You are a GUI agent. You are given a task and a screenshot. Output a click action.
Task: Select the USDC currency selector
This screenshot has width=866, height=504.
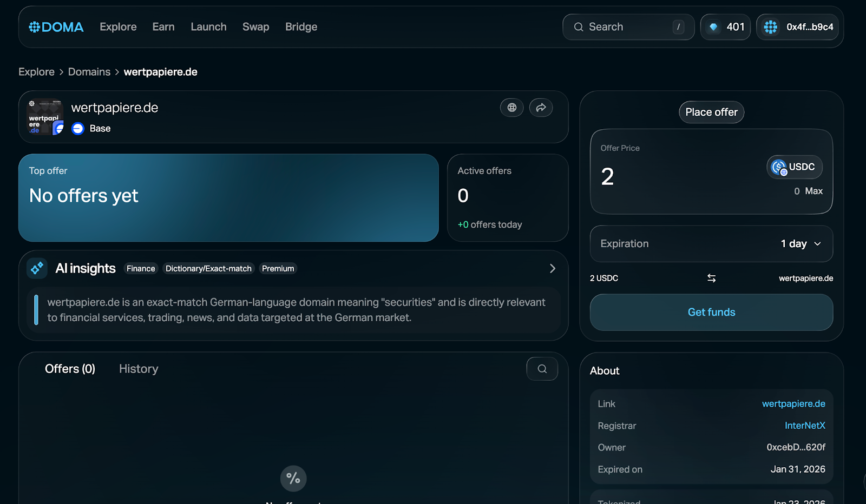794,167
